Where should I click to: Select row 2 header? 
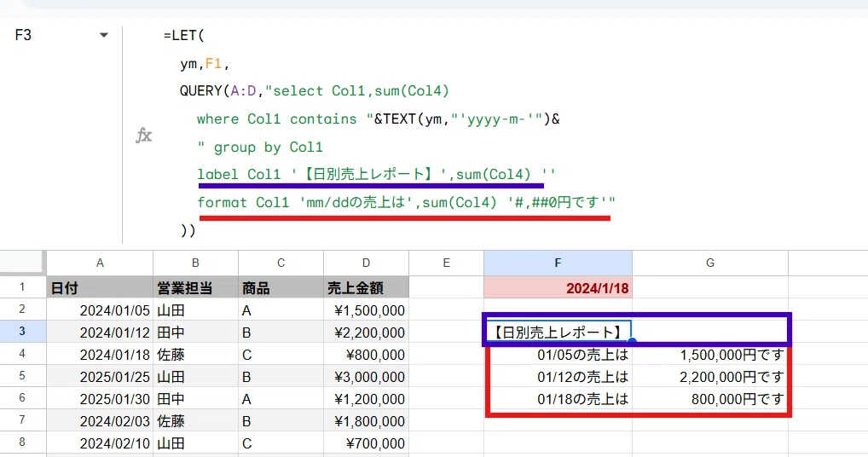[22, 309]
